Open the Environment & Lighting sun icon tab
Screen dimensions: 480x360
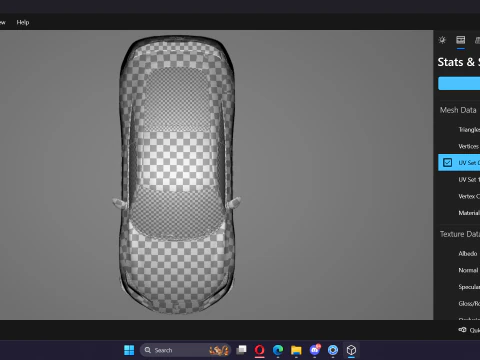pos(442,40)
